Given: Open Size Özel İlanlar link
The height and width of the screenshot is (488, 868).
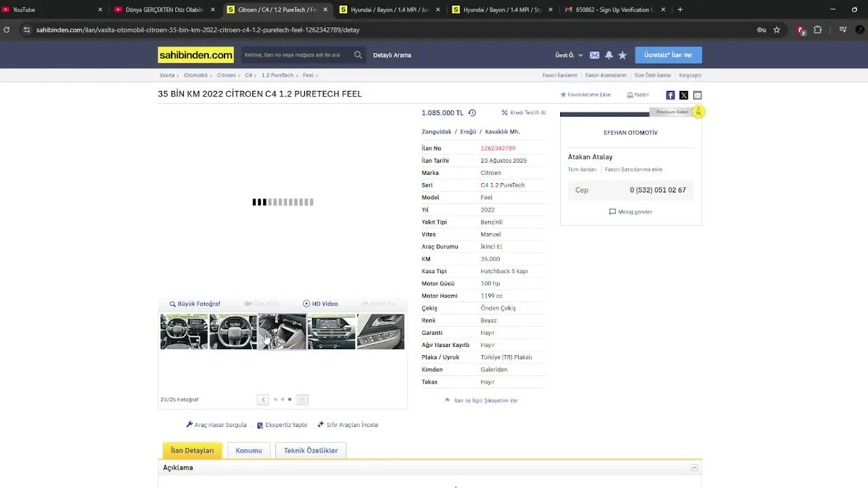Looking at the screenshot, I should [x=653, y=75].
